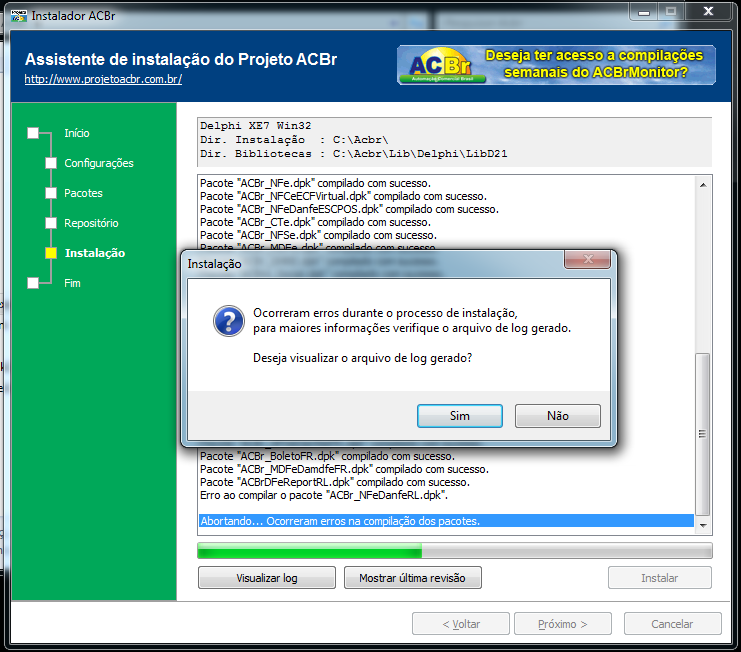Close the Instalador ACBr main window
The height and width of the screenshot is (652, 741).
tap(708, 11)
